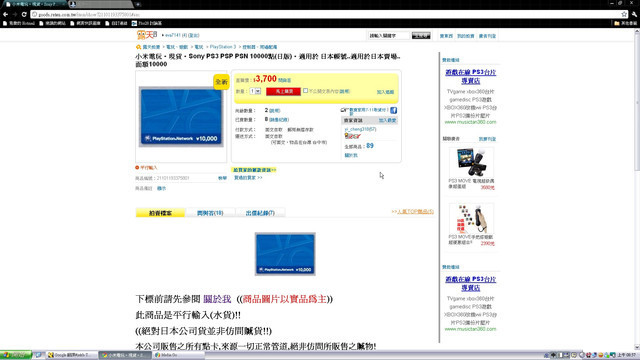Open the Plurk bookmark icon in bookmarks bar
This screenshot has height=360, width=640.
coord(134,23)
